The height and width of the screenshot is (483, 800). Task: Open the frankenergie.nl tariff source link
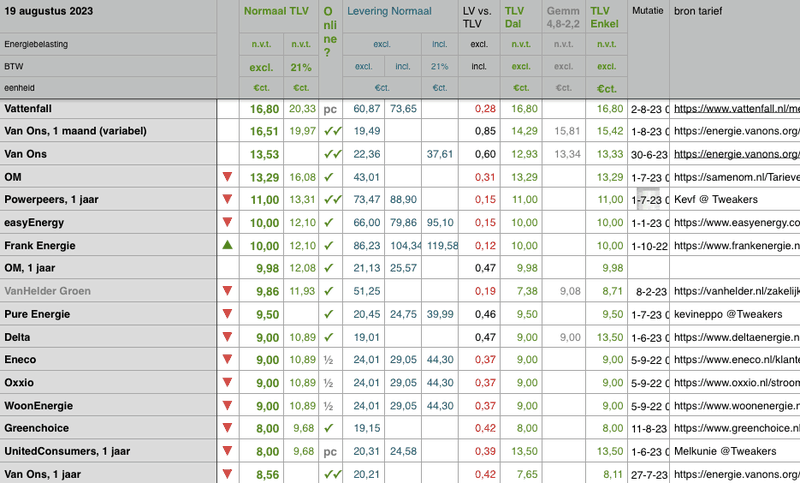tap(736, 245)
